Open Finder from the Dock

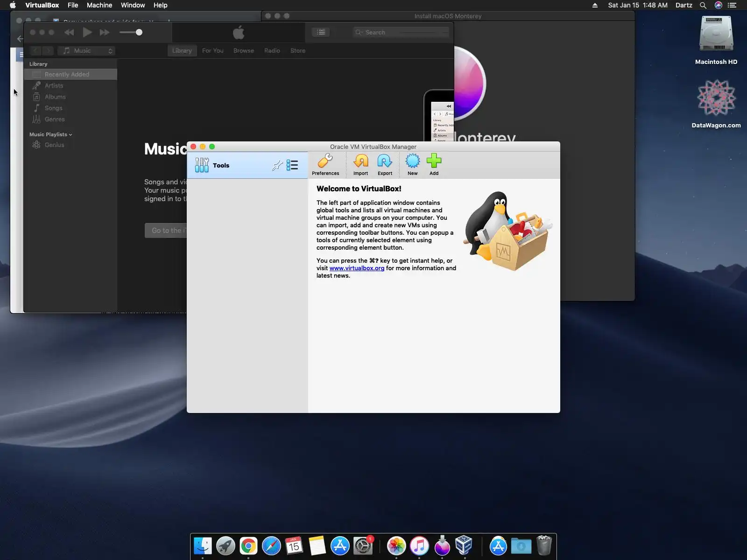click(203, 546)
